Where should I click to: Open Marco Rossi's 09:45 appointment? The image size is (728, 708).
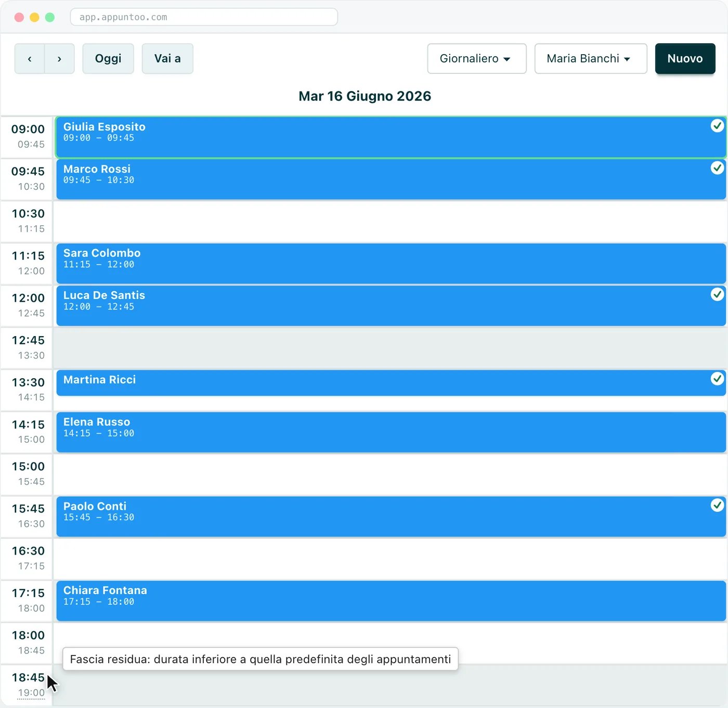pyautogui.click(x=391, y=179)
